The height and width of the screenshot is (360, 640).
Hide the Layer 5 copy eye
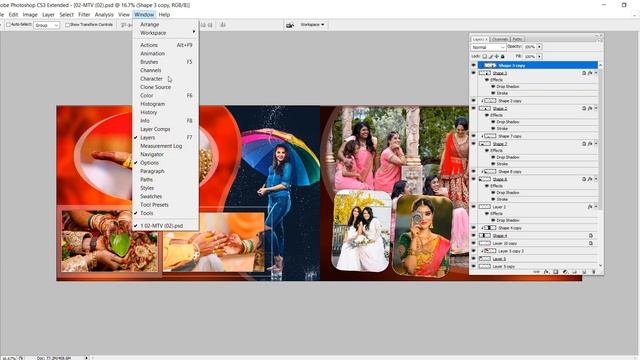(x=473, y=266)
